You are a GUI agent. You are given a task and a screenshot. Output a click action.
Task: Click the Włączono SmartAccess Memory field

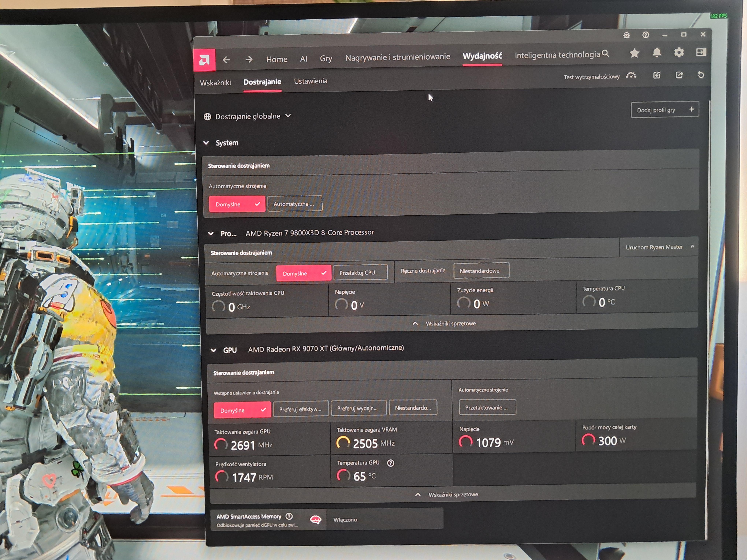point(385,520)
